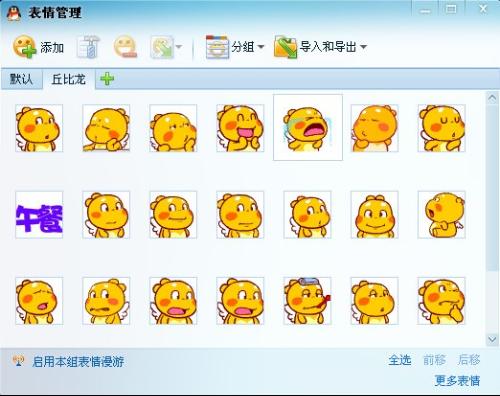This screenshot has height=396, width=500.
Task: Click the delete emoticon smiley icon
Action: click(x=125, y=47)
